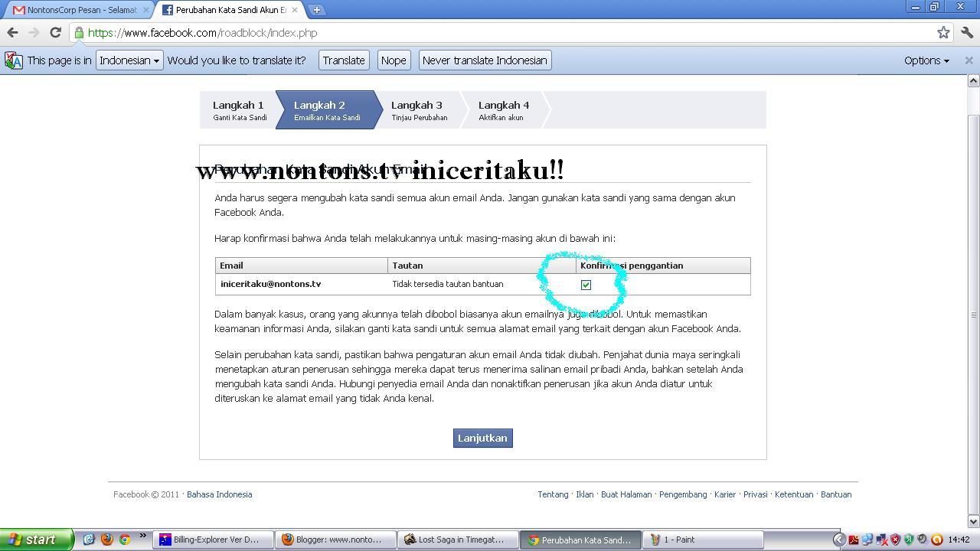Click 'Tidak tersedia tautan bantuan' text

click(x=448, y=284)
